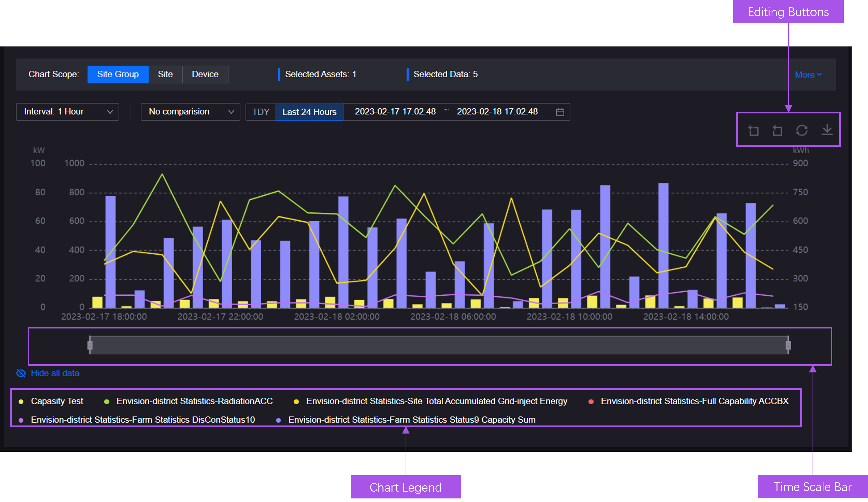Click the zoom reset icon in editing buttons
The height and width of the screenshot is (502, 868).
click(x=777, y=130)
